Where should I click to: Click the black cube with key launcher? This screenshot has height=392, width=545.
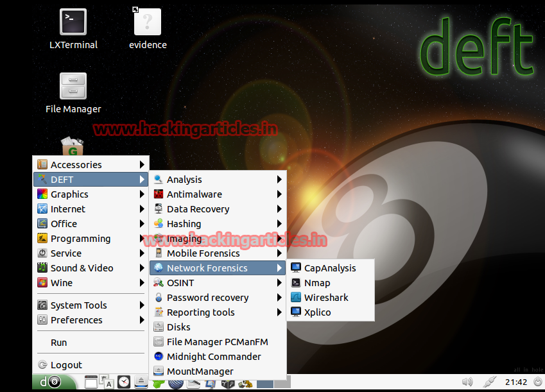pos(228,384)
